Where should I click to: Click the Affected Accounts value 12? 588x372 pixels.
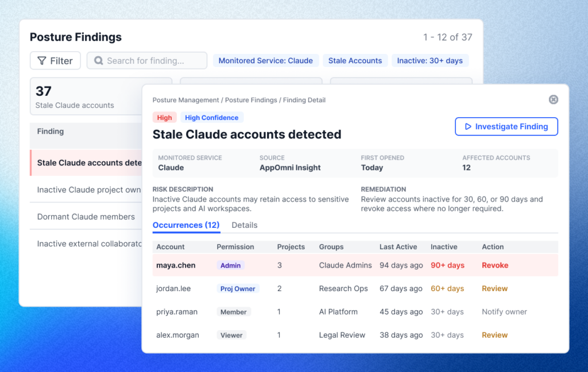[466, 168]
